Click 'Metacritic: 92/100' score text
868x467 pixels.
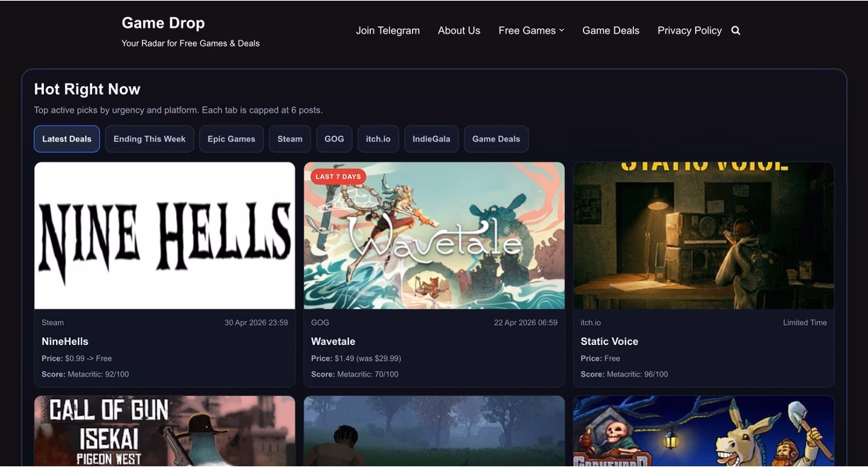pos(99,374)
